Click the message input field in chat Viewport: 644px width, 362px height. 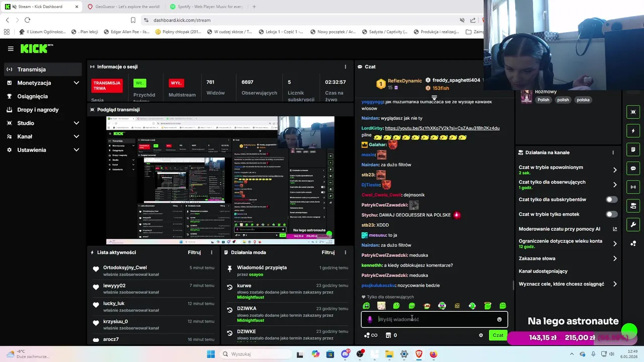434,319
